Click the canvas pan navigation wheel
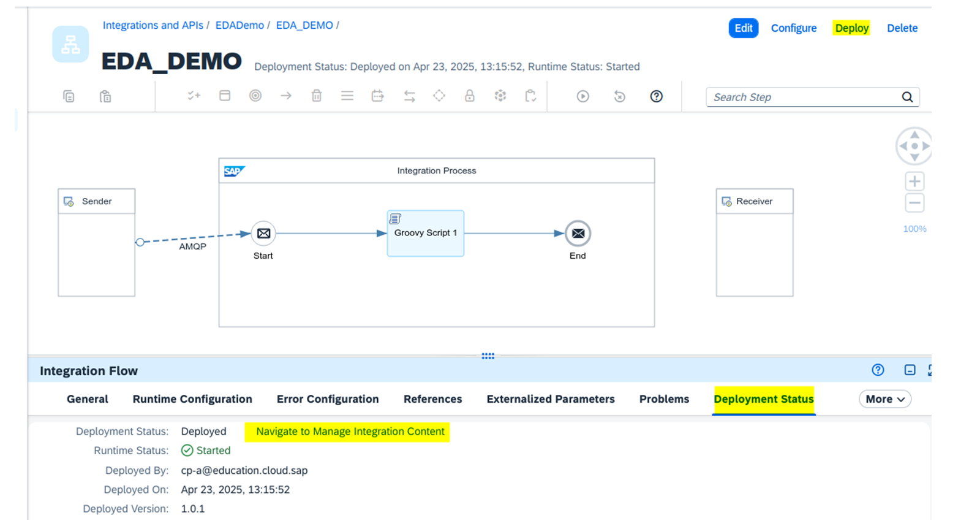980x526 pixels. click(x=914, y=146)
